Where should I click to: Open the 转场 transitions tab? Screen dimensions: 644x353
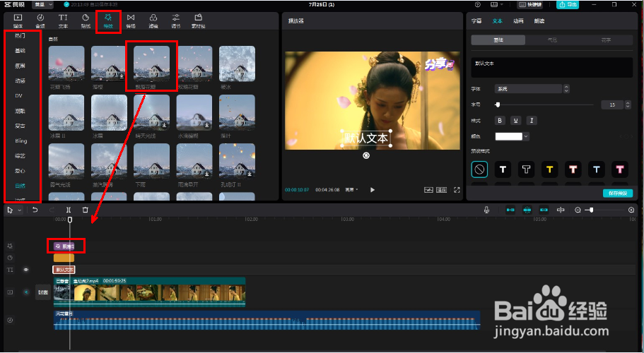pyautogui.click(x=131, y=20)
